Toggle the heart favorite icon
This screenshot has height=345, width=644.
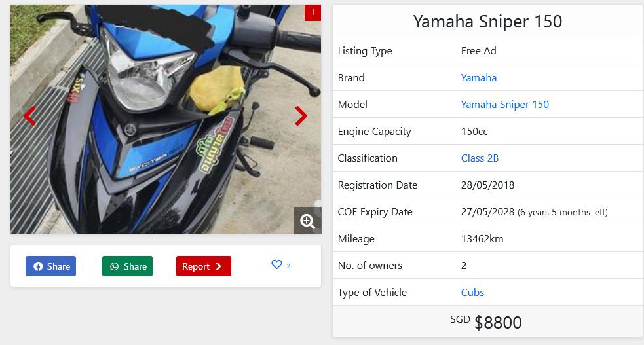point(276,265)
